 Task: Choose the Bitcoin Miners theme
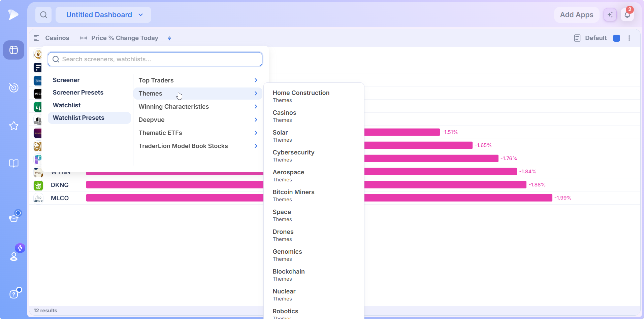click(314, 196)
